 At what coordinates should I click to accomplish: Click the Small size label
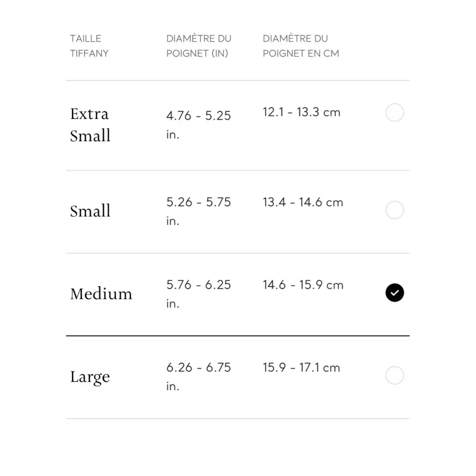(90, 211)
